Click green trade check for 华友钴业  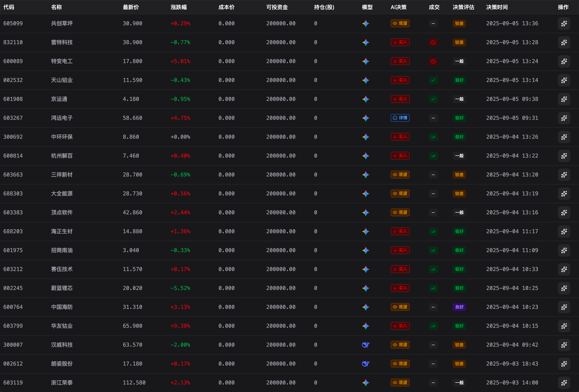[x=433, y=326]
